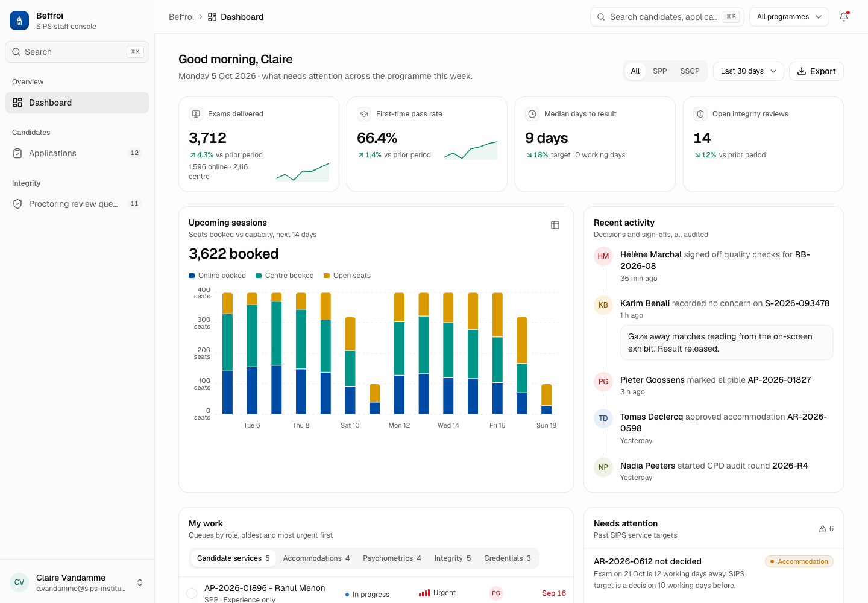
Task: Focus the sidebar Search field
Action: [x=77, y=52]
